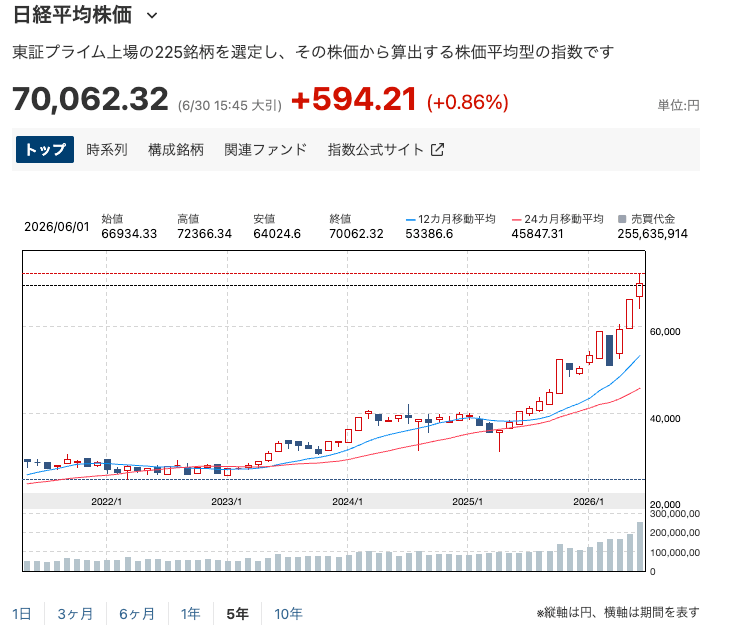Click the 日経平均株価 heading title
This screenshot has width=734, height=629.
point(72,15)
